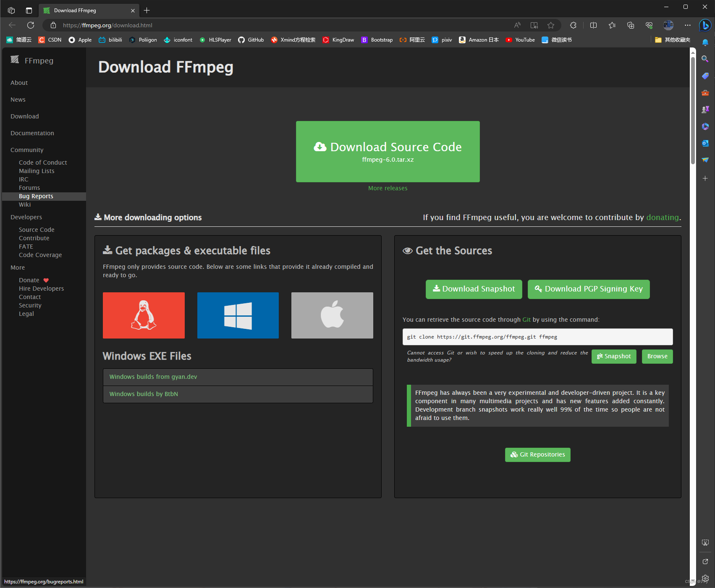715x588 pixels.
Task: Open Documentation in the sidebar
Action: click(32, 133)
